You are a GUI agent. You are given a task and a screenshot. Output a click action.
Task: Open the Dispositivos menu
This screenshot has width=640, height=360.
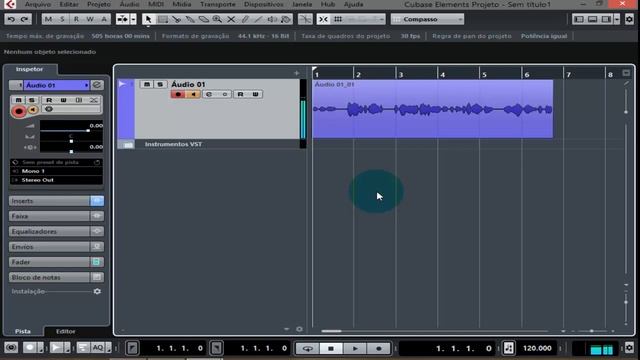[x=264, y=4]
